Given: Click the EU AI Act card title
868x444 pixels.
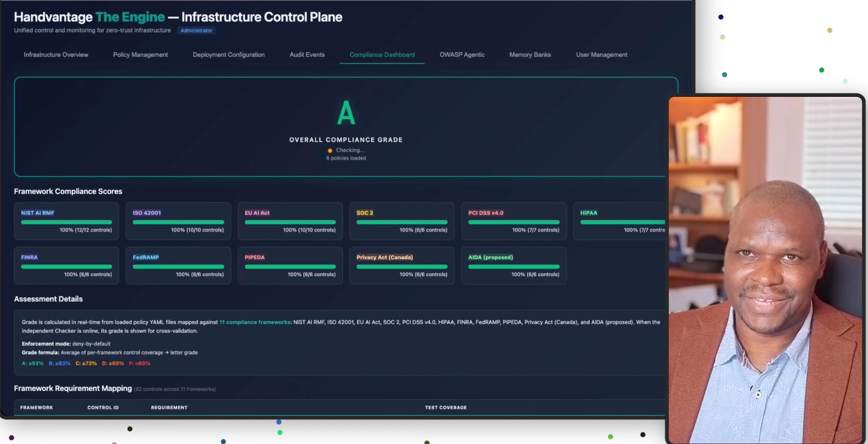Looking at the screenshot, I should [x=257, y=213].
